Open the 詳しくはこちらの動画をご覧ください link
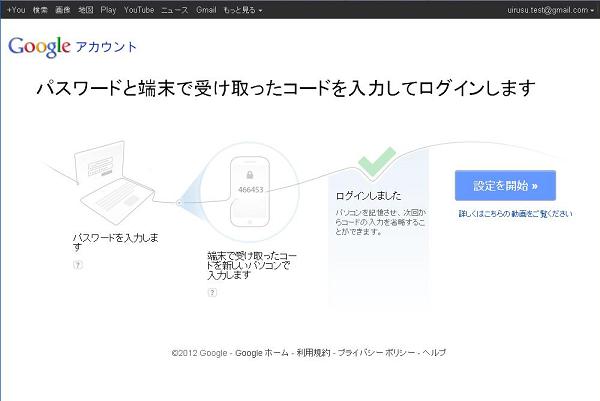Viewport: 600px width, 401px height. 515,214
